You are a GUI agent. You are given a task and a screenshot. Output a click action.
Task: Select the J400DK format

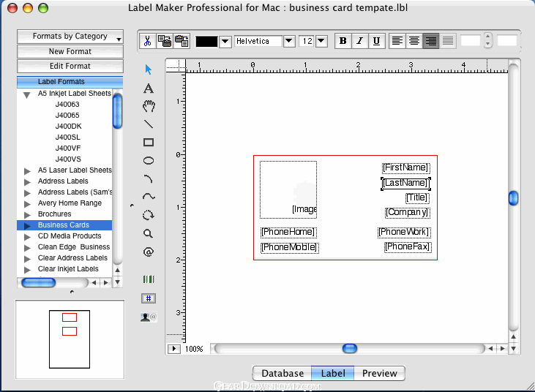68,126
